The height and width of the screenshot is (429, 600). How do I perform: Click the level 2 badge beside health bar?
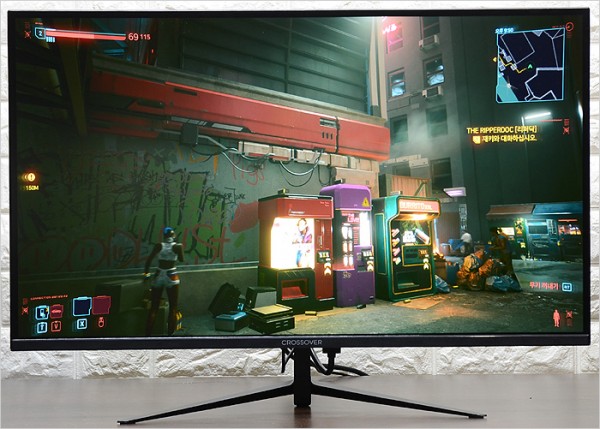[40, 34]
